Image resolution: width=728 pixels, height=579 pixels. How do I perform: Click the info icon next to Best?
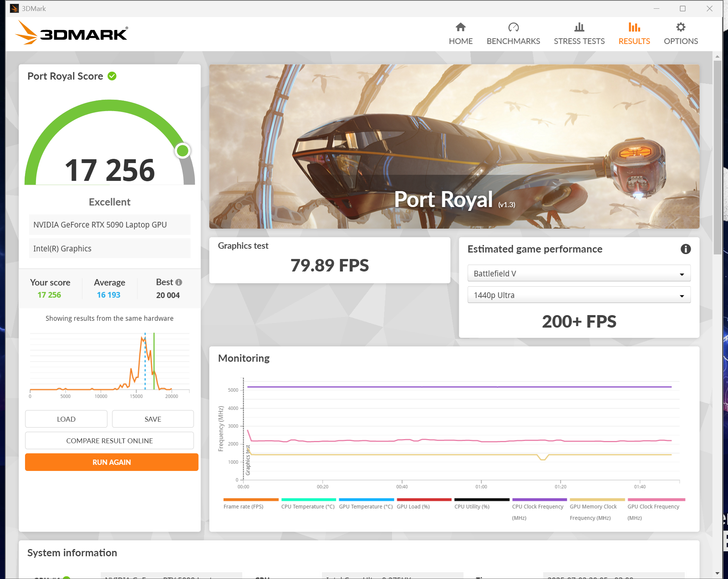[179, 282]
